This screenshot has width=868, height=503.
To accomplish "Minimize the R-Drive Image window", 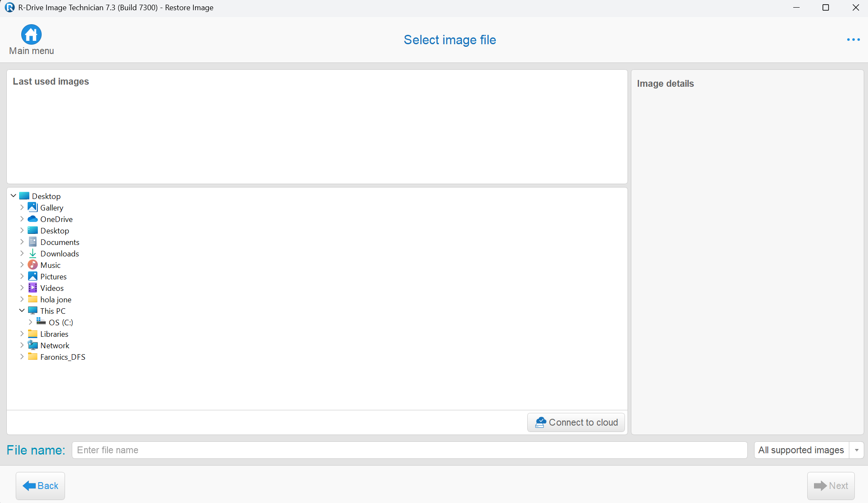I will 796,8.
